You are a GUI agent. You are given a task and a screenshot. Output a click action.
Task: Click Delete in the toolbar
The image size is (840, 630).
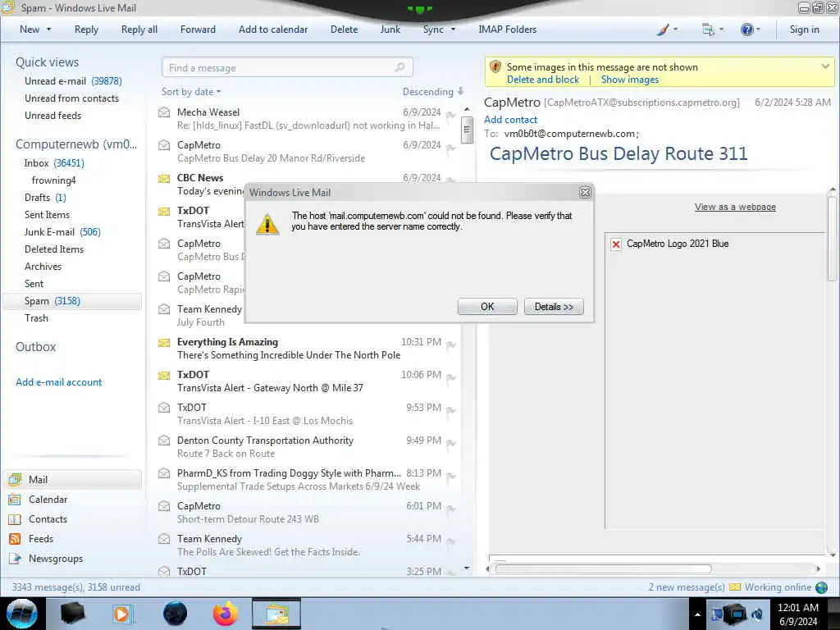[x=344, y=30]
